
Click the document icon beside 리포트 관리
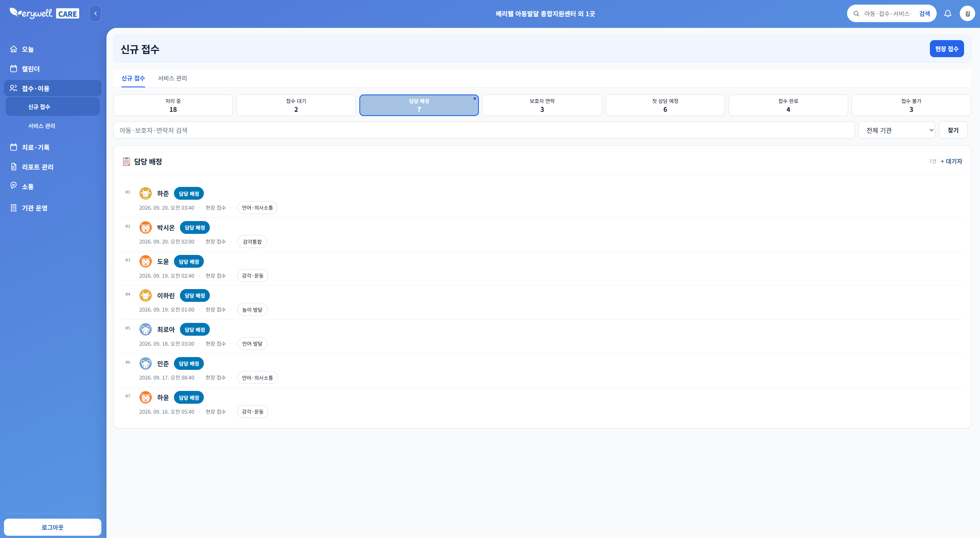14,167
